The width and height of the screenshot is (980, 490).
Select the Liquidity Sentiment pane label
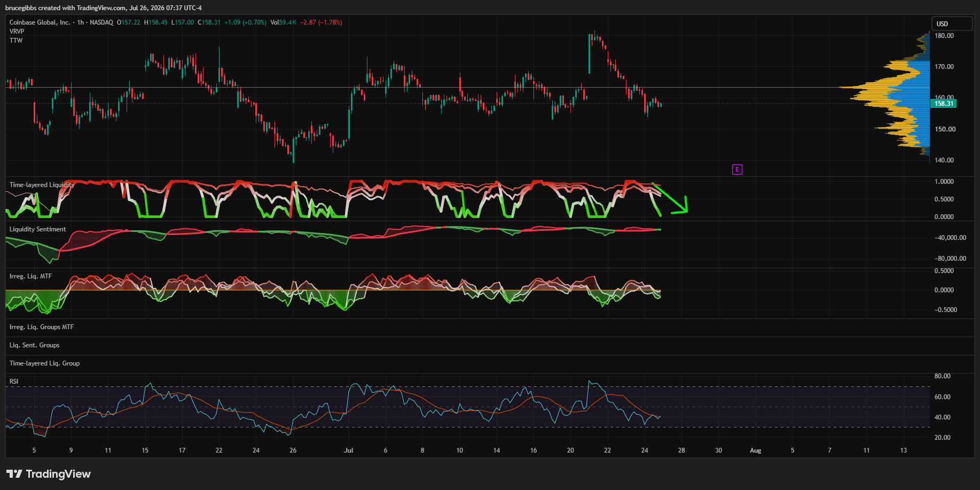click(37, 229)
